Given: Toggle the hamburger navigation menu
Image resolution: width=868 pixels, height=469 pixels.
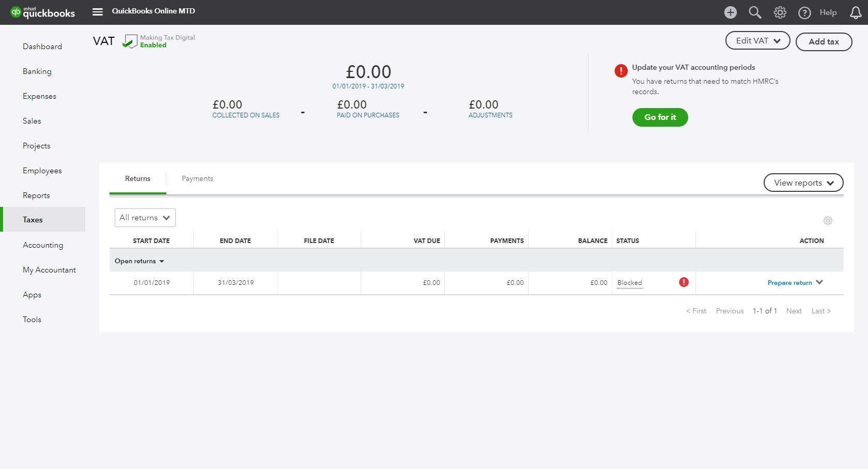Looking at the screenshot, I should (98, 12).
